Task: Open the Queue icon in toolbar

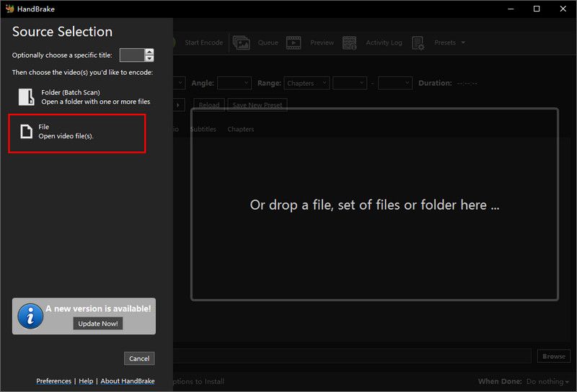Action: (x=241, y=43)
